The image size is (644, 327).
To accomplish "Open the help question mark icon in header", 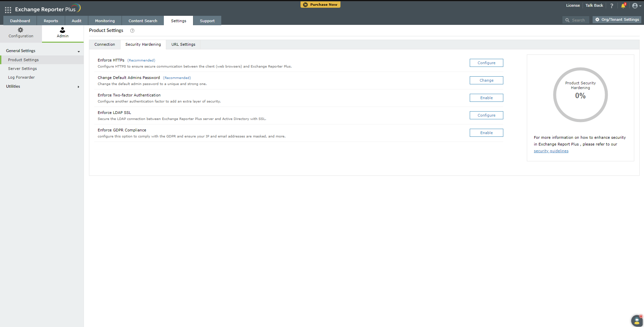I will (x=611, y=6).
